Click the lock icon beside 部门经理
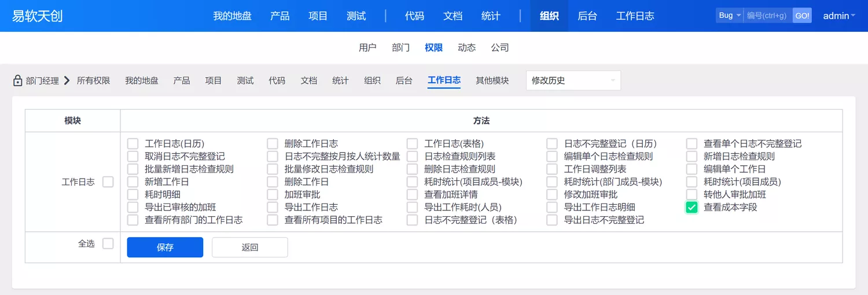 (x=18, y=81)
